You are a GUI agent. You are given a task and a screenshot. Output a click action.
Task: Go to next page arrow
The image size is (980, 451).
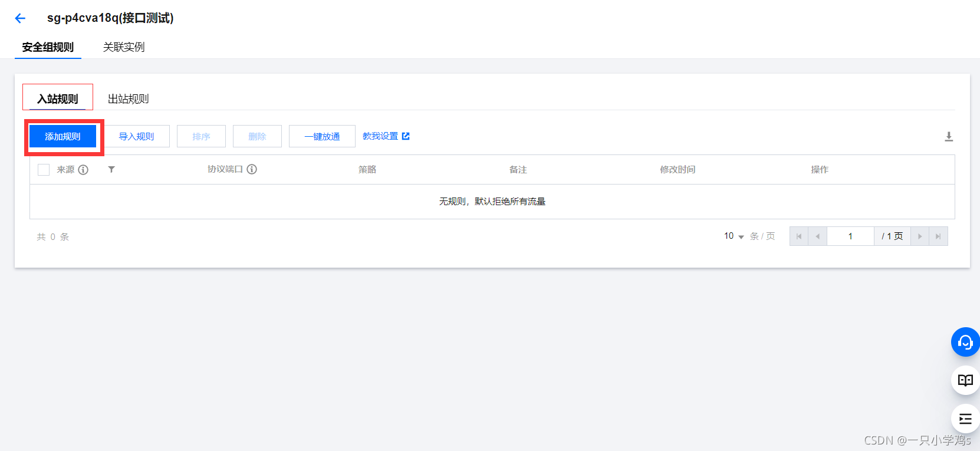coord(920,236)
